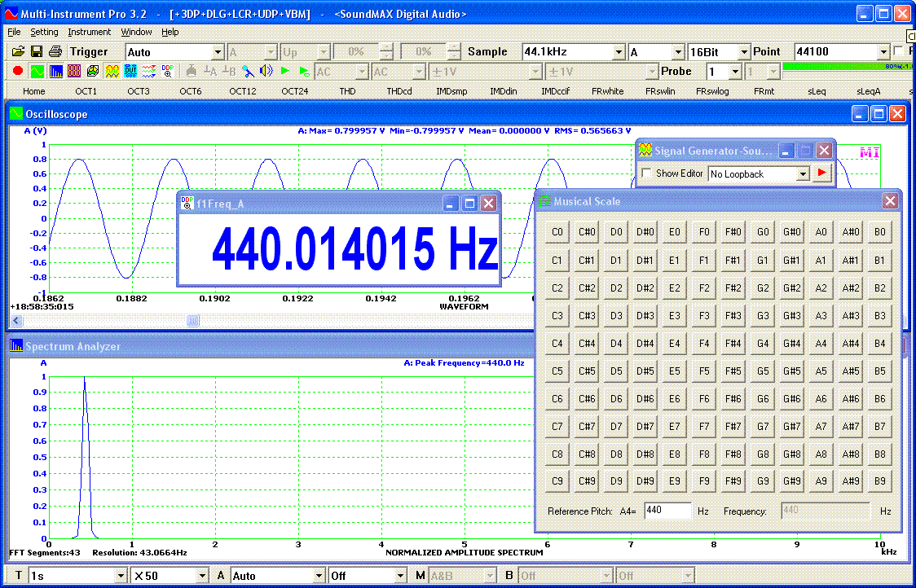Open a file with the folder icon
Viewport: 916px width, 588px height.
point(18,51)
